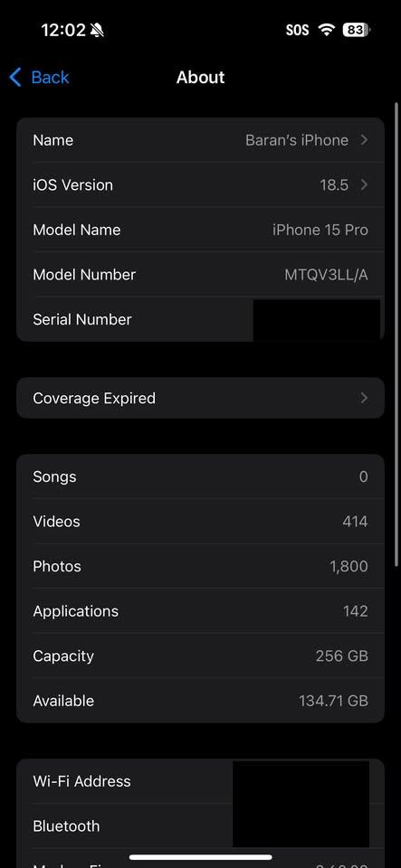This screenshot has height=868, width=401.
Task: Tap the battery level indicator
Action: tap(356, 30)
